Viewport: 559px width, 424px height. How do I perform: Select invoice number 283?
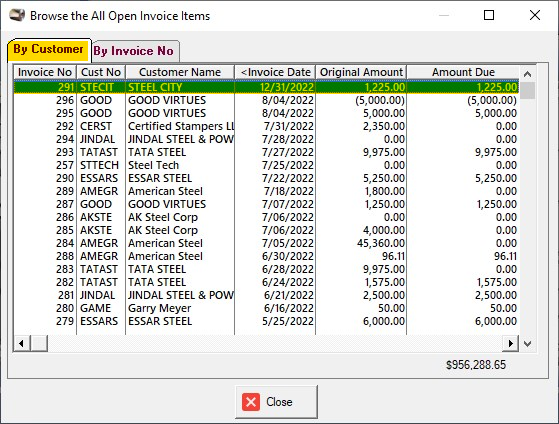click(65, 270)
